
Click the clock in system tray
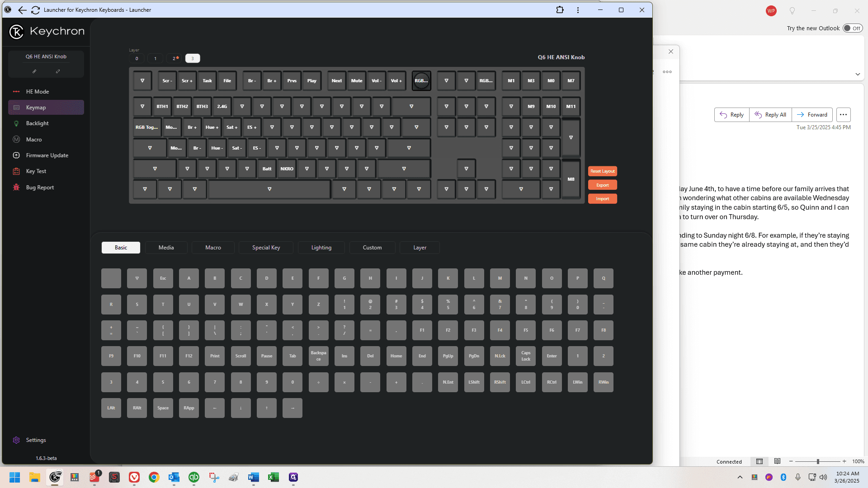(847, 477)
